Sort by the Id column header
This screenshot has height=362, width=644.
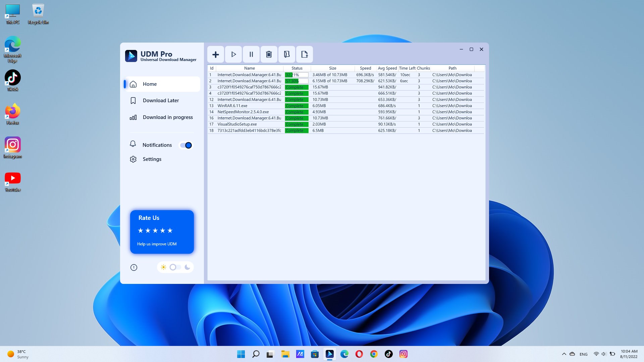pos(212,68)
